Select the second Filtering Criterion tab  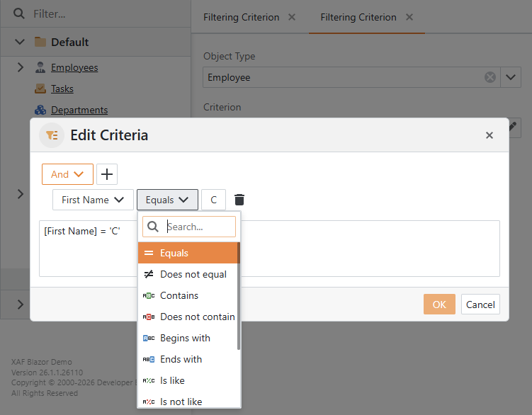coord(358,17)
